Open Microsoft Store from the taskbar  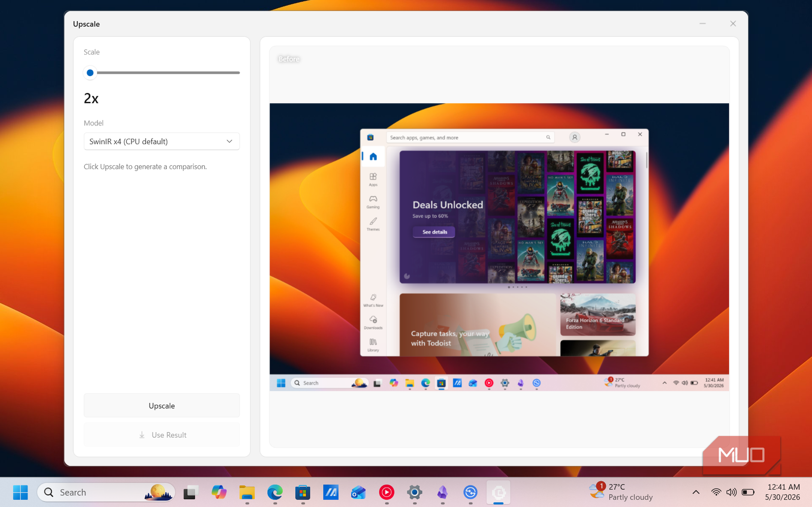pyautogui.click(x=303, y=492)
